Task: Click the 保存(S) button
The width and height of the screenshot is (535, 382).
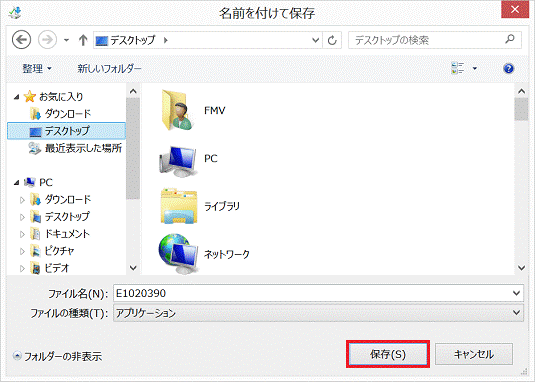Action: (x=388, y=354)
